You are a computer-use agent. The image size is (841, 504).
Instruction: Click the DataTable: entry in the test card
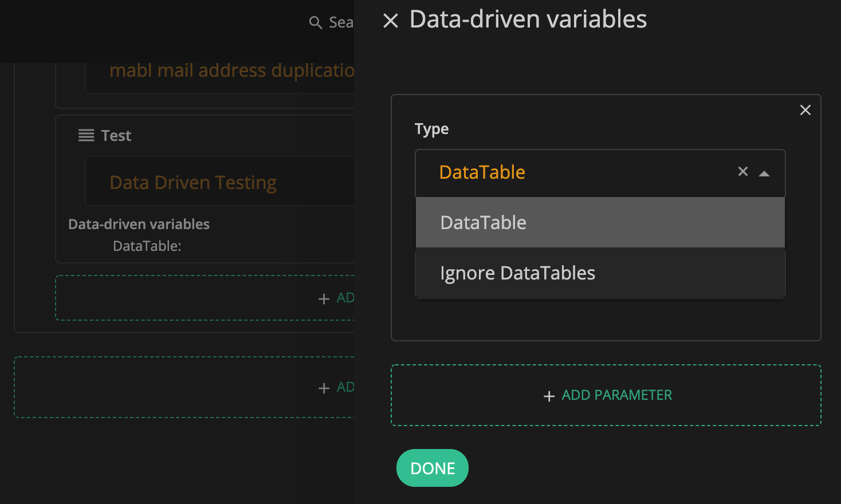[147, 246]
